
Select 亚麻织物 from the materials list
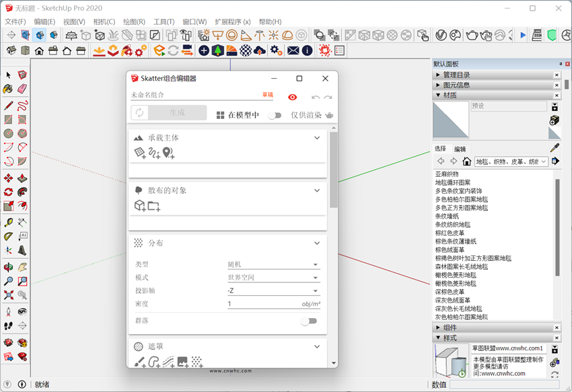click(x=447, y=174)
